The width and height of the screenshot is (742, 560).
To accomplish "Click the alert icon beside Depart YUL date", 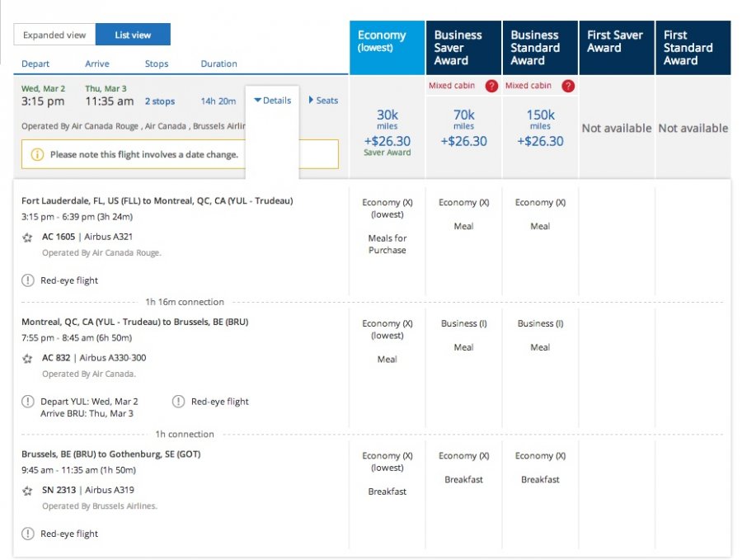I will click(28, 402).
